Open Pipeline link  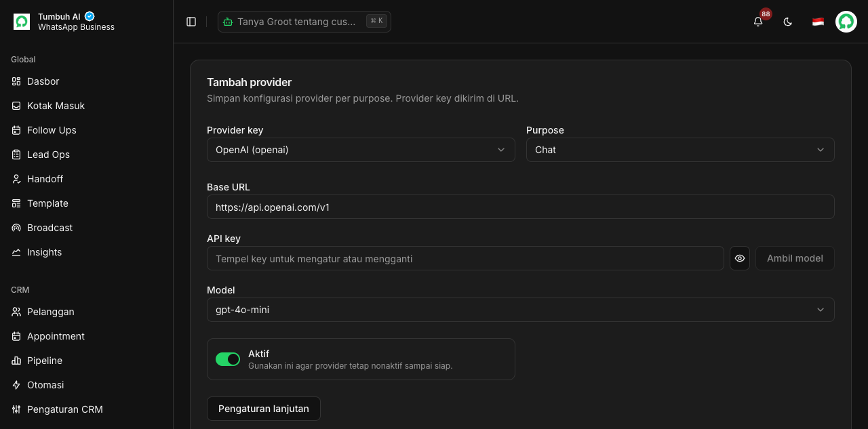coord(87,361)
